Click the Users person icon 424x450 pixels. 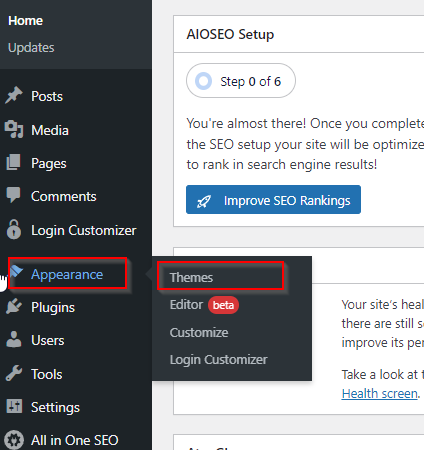(x=14, y=340)
